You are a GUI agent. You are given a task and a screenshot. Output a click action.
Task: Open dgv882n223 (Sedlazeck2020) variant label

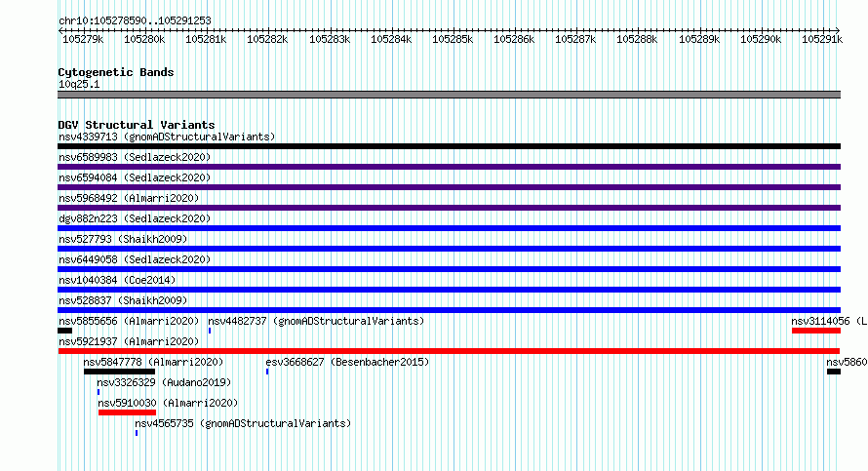click(x=135, y=218)
